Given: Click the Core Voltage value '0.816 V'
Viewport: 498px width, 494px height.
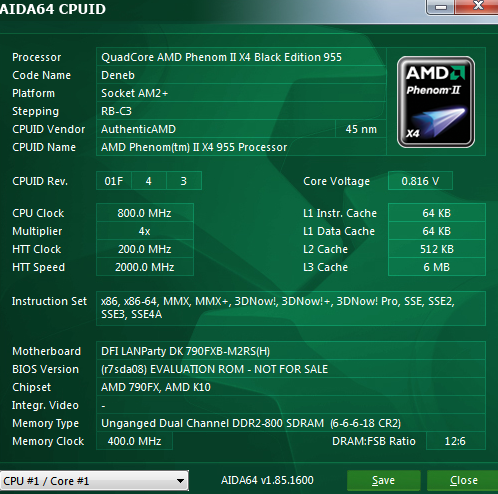Looking at the screenshot, I should tap(420, 181).
